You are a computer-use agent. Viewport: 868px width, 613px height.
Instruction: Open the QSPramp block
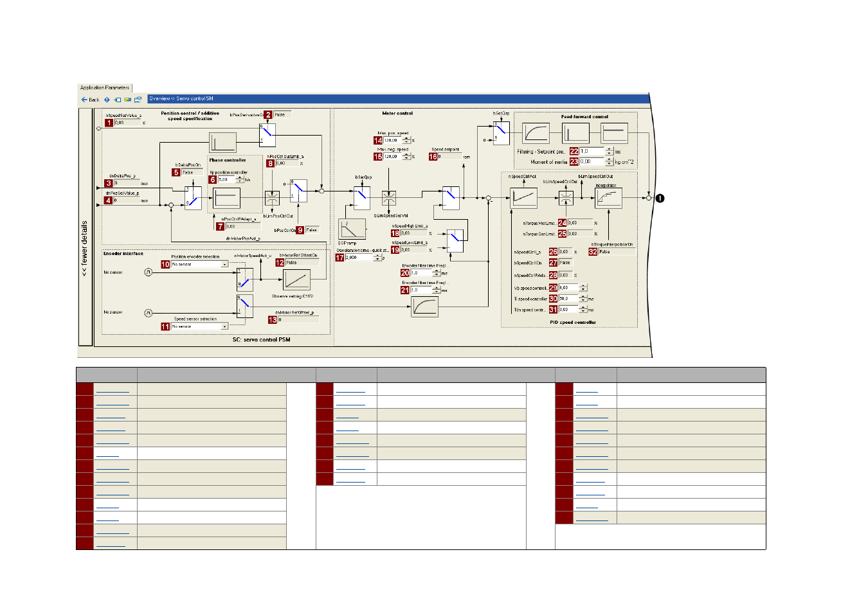tap(352, 229)
